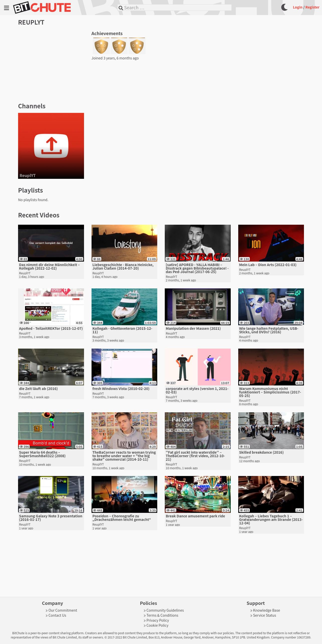This screenshot has height=644, width=322.
Task: Click the search magnifier icon
Action: click(x=121, y=8)
